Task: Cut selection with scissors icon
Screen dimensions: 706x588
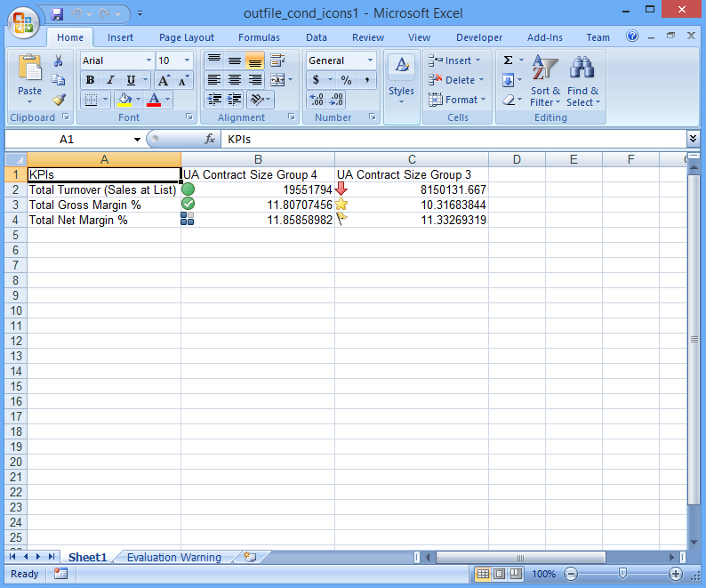Action: (58, 60)
